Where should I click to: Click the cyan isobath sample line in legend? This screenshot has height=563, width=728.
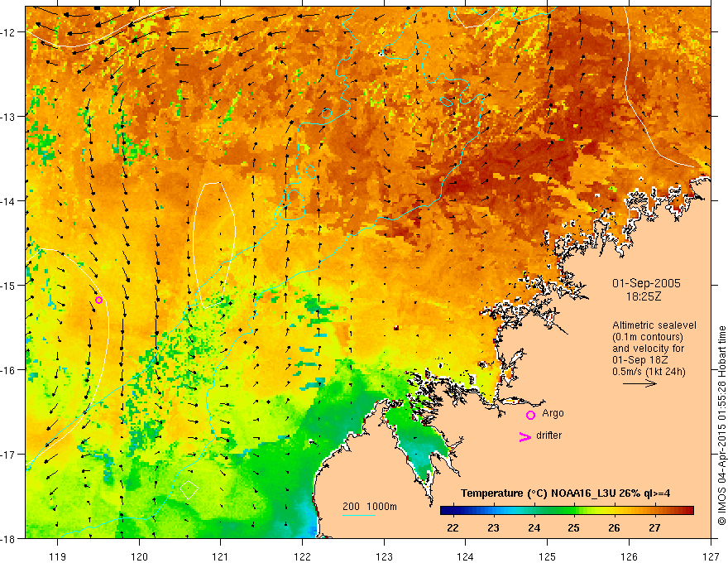pos(359,515)
